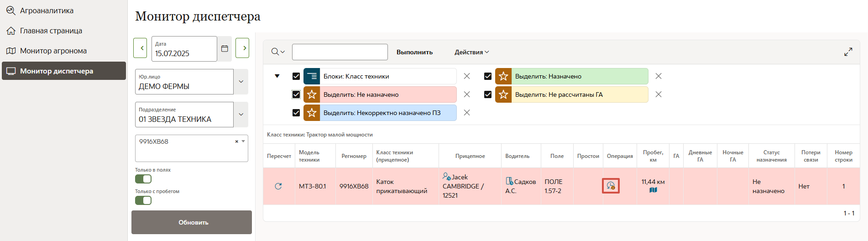Open the operation clock icon in row

611,186
